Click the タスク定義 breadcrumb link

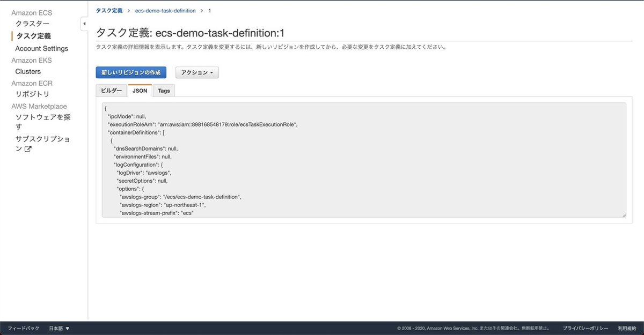point(109,11)
